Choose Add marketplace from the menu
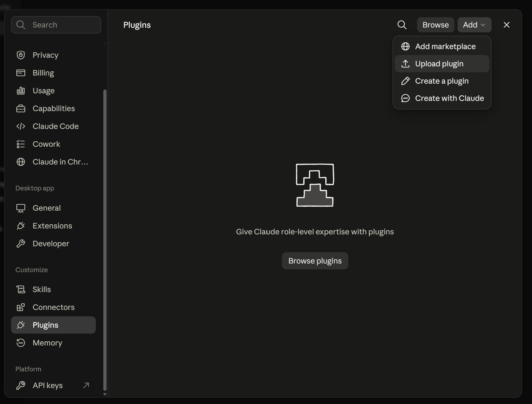Viewport: 532px width, 404px height. pos(442,46)
